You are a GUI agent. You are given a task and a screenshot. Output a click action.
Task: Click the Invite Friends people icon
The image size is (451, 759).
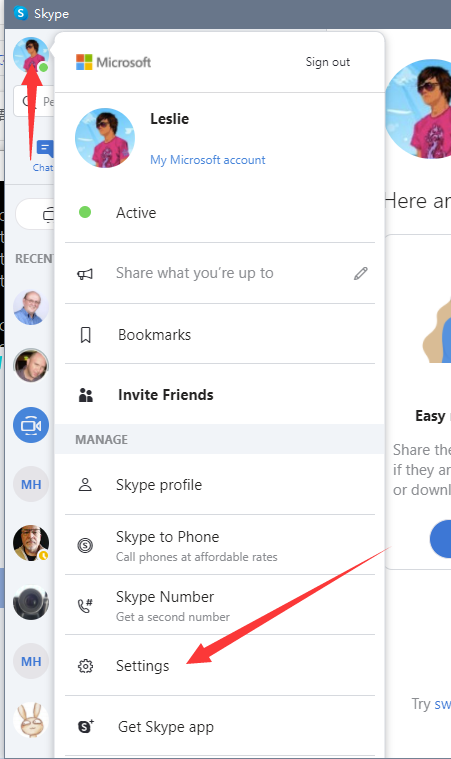point(86,395)
